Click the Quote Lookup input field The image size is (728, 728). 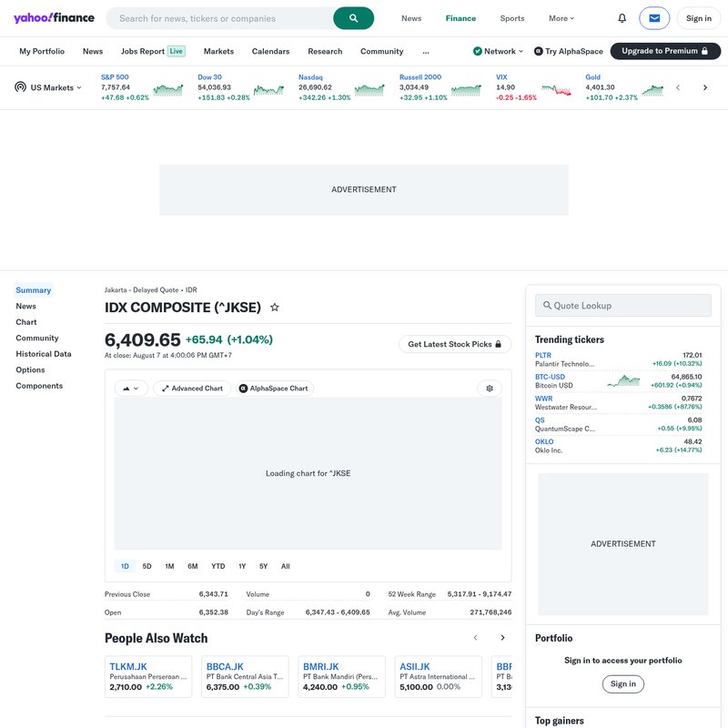point(622,306)
